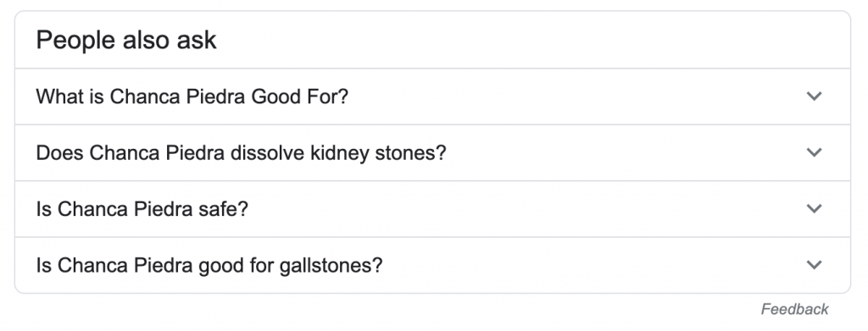Select the question text about kidney stones
The height and width of the screenshot is (331, 868).
(241, 153)
